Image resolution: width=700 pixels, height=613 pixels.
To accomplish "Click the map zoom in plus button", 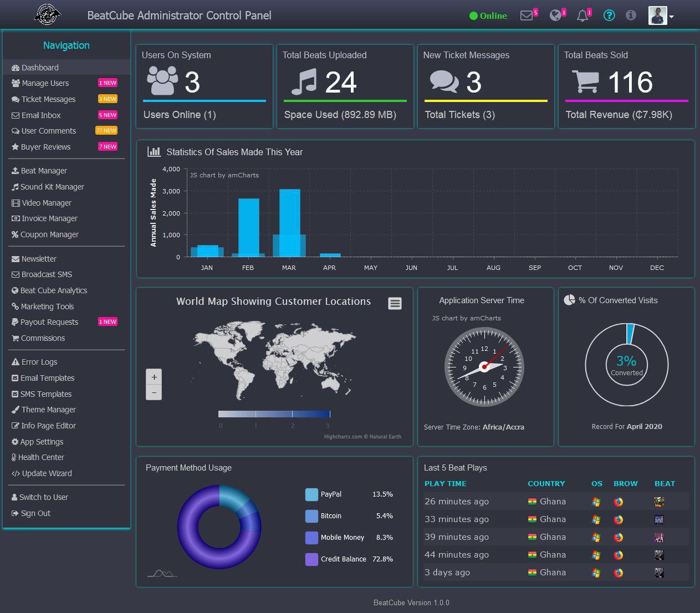I will coord(154,377).
